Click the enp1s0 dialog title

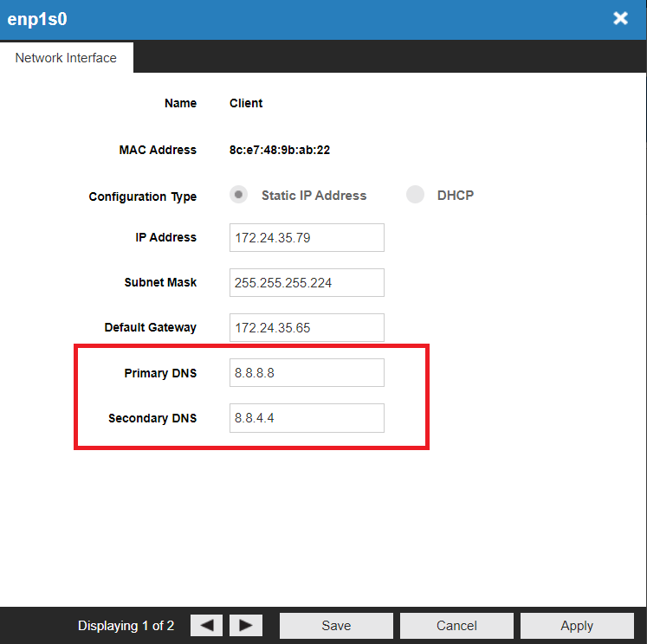click(38, 19)
